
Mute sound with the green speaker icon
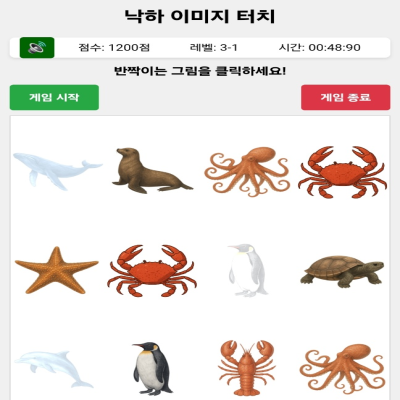37,48
